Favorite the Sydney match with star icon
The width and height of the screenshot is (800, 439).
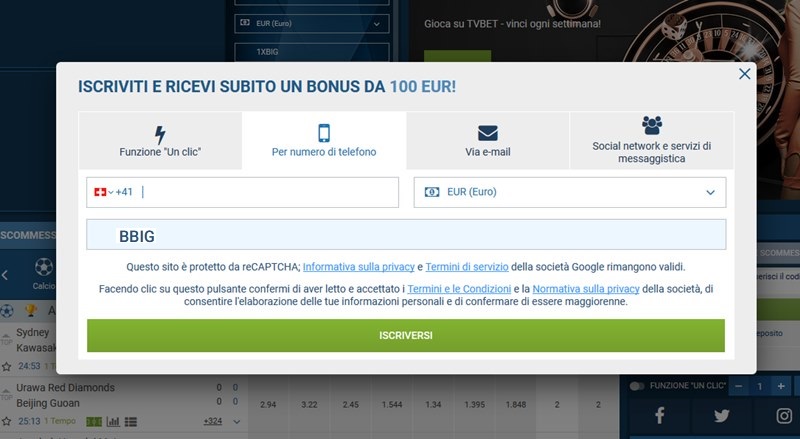tap(7, 367)
